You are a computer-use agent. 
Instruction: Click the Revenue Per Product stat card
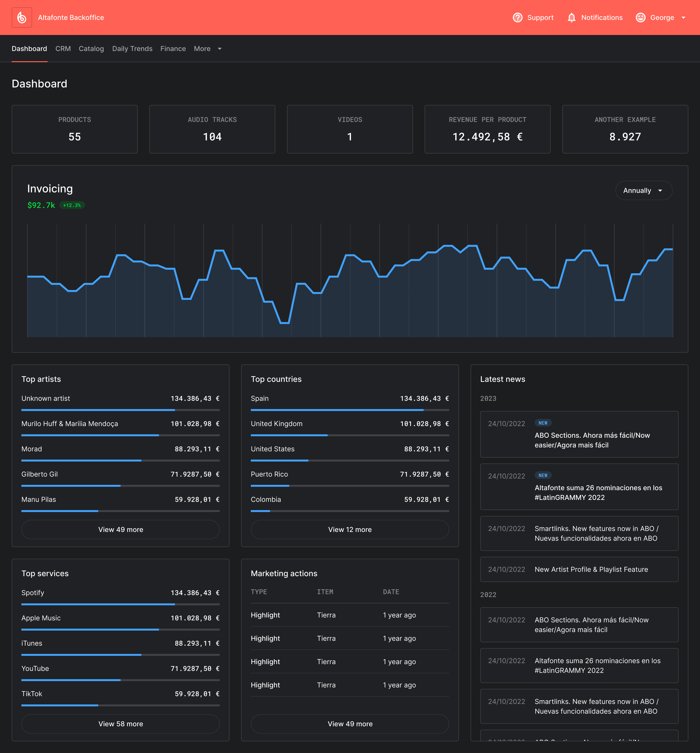pyautogui.click(x=487, y=129)
